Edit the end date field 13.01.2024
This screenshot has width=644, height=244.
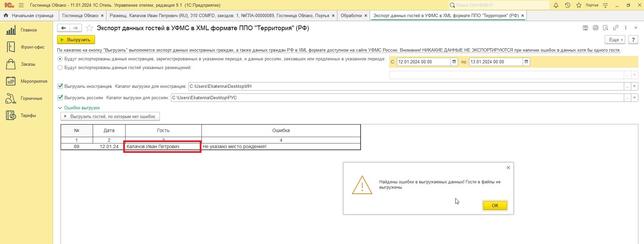pyautogui.click(x=496, y=62)
